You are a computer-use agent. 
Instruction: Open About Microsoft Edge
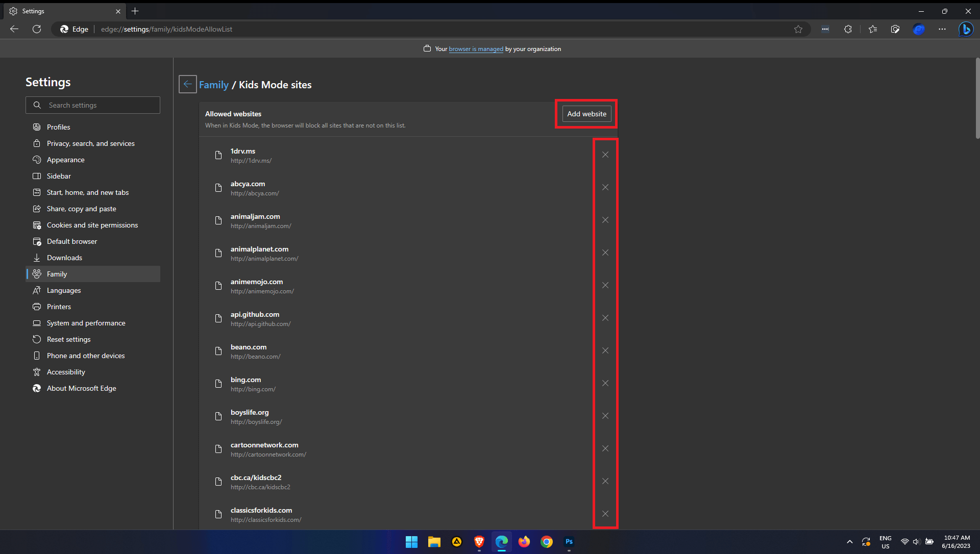[x=93, y=388]
